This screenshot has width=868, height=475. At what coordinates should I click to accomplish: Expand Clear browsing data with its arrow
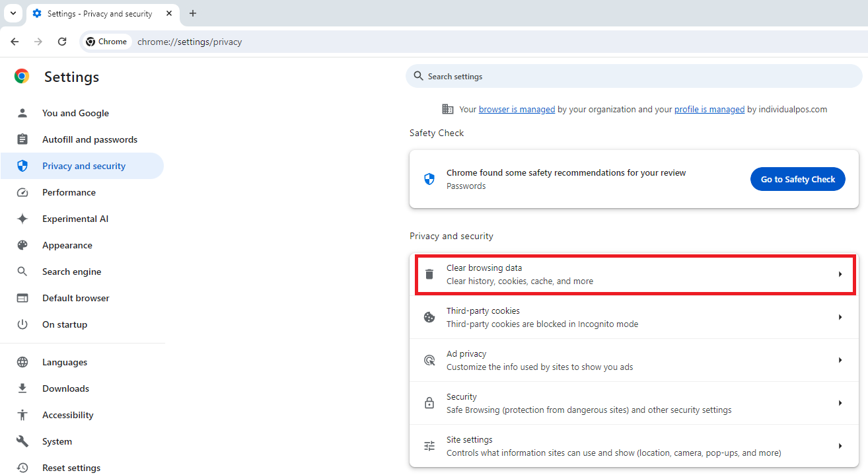click(x=840, y=274)
